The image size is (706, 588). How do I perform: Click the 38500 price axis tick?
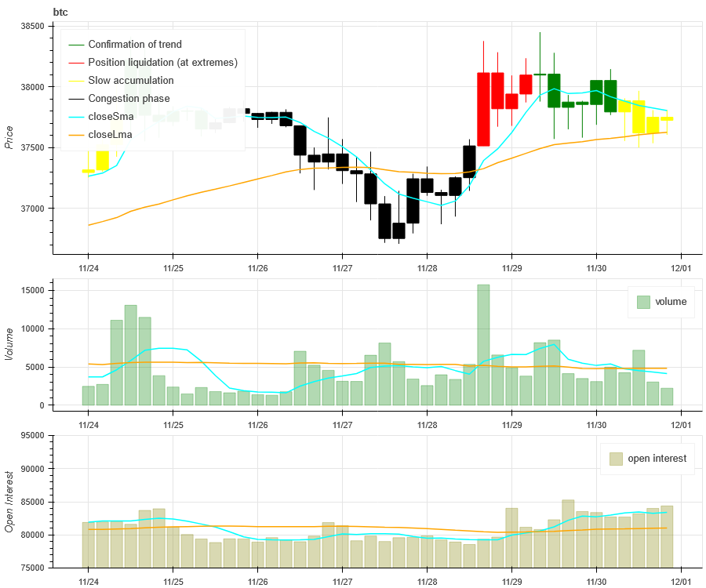[33, 26]
